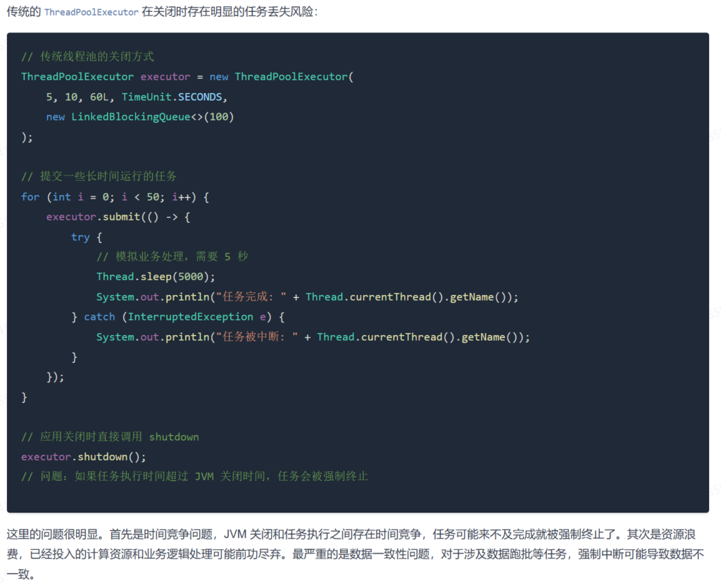This screenshot has height=588, width=721.
Task: Click the inline ThreadPoolExecutor code in the intro sentence
Action: [91, 13]
